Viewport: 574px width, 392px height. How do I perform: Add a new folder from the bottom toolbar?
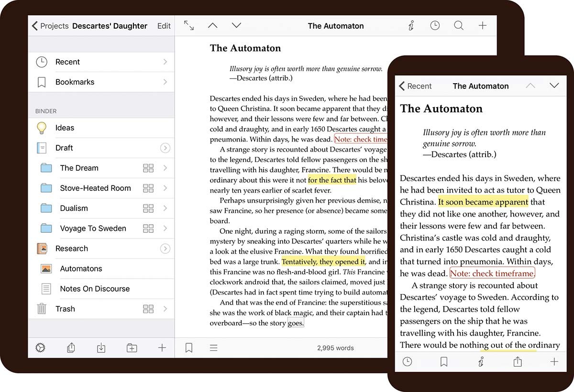click(x=132, y=348)
